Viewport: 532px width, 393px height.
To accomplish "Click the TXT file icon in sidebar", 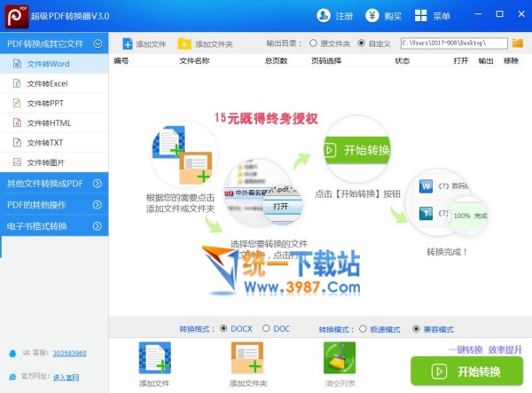I will pyautogui.click(x=17, y=142).
